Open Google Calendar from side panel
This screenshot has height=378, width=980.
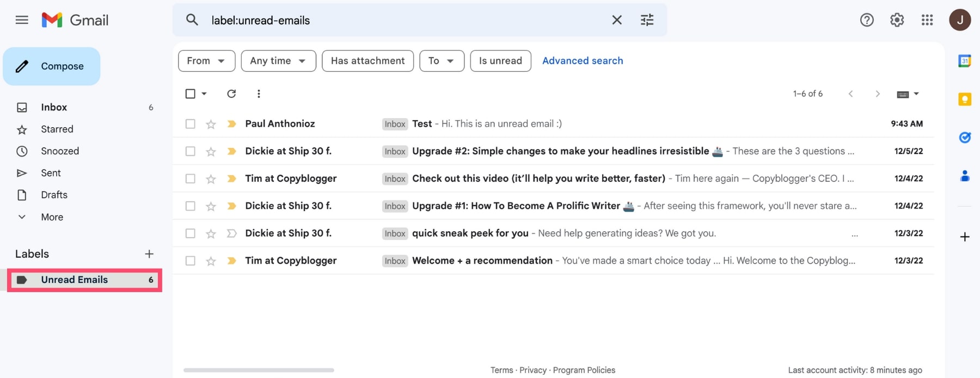tap(964, 61)
